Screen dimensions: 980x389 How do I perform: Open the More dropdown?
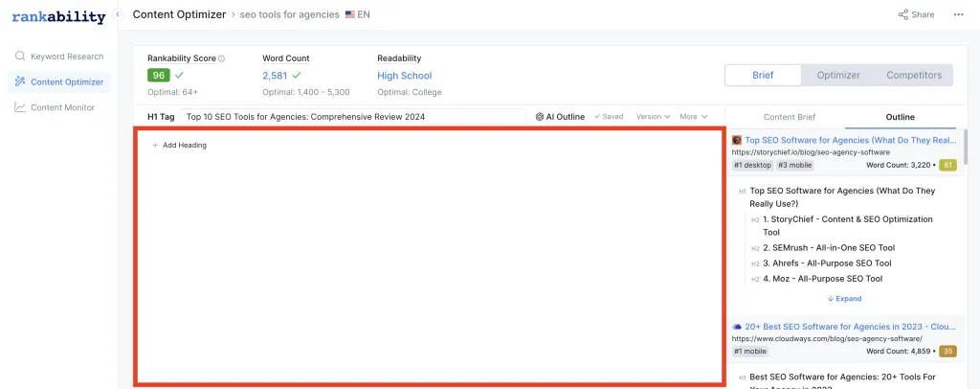click(693, 116)
